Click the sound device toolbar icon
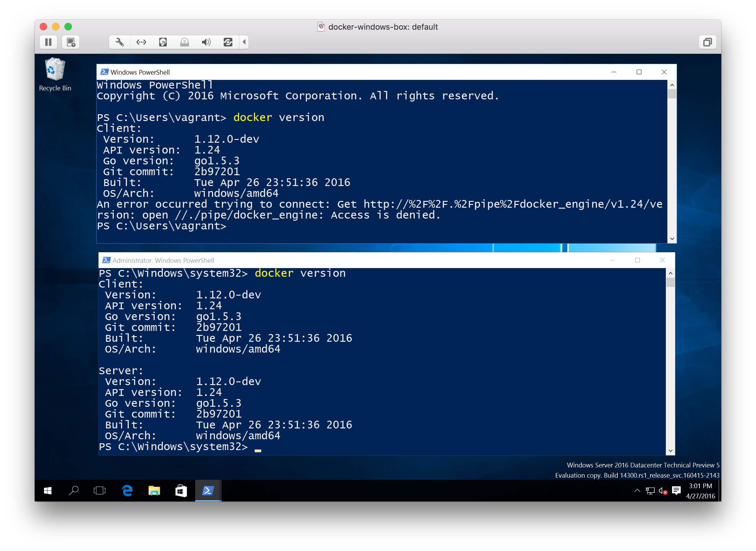Screen dimensions: 756x551 [206, 42]
